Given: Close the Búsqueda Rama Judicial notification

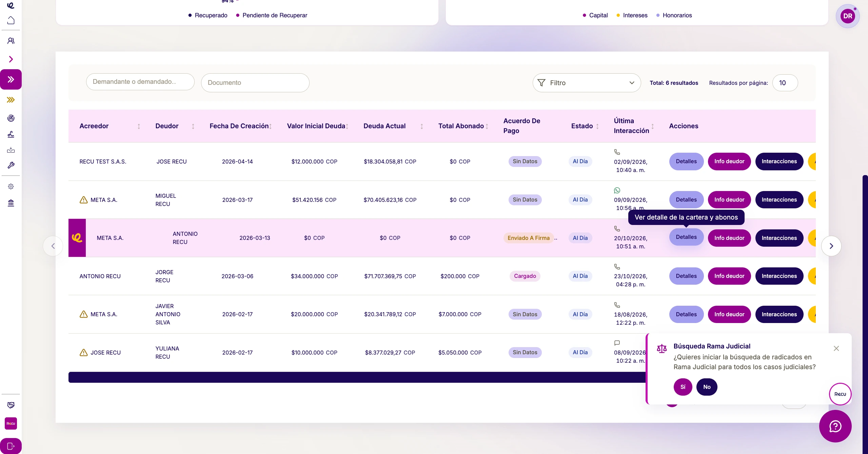Looking at the screenshot, I should click(x=836, y=348).
